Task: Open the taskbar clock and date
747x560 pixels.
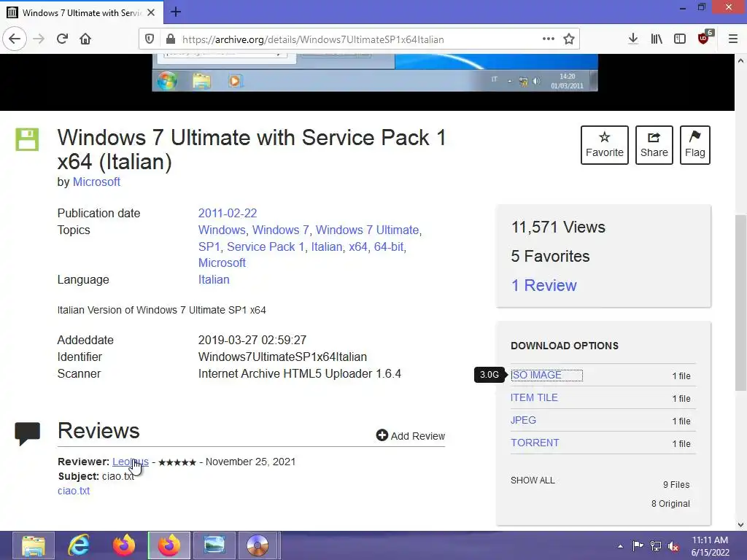Action: [x=710, y=546]
